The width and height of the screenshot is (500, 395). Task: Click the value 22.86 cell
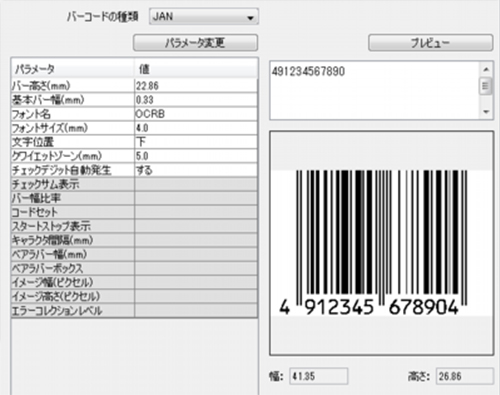click(x=196, y=86)
